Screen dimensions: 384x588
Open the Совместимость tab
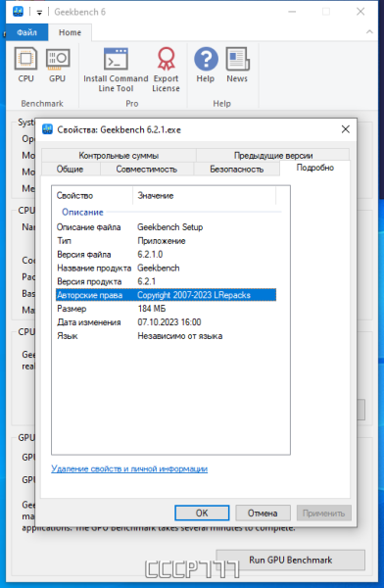(147, 170)
